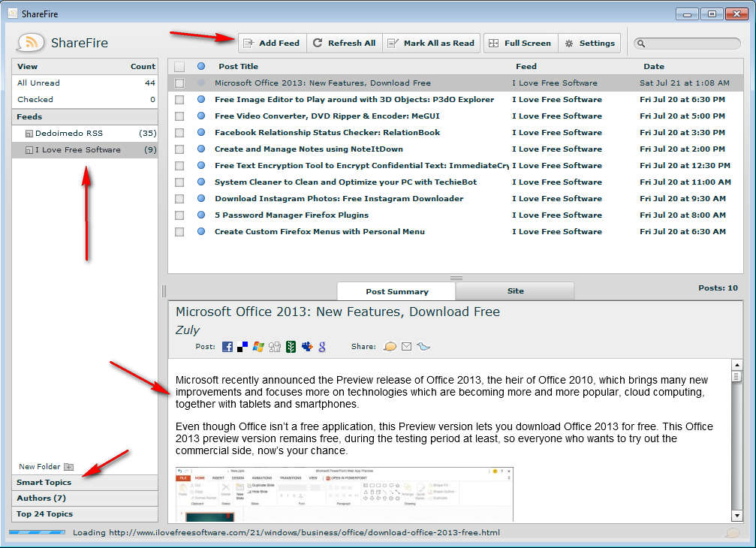Click the status bar speech bubble icon

pos(733,532)
